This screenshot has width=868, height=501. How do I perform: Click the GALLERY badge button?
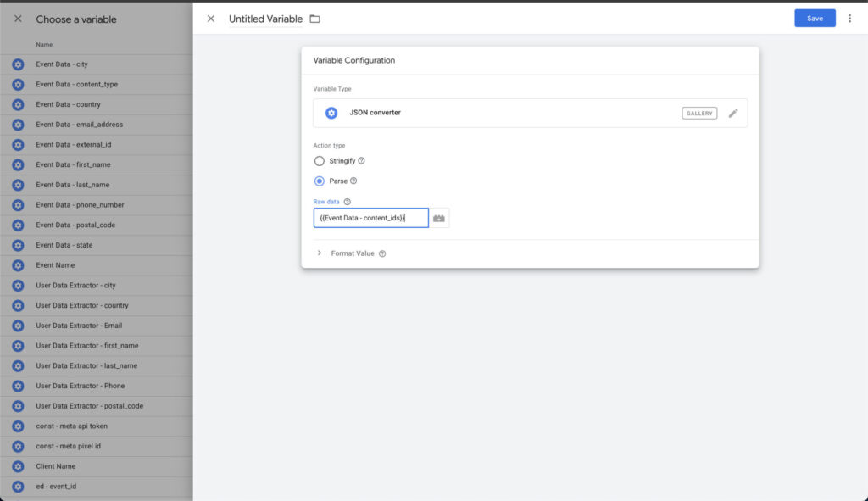click(x=699, y=113)
